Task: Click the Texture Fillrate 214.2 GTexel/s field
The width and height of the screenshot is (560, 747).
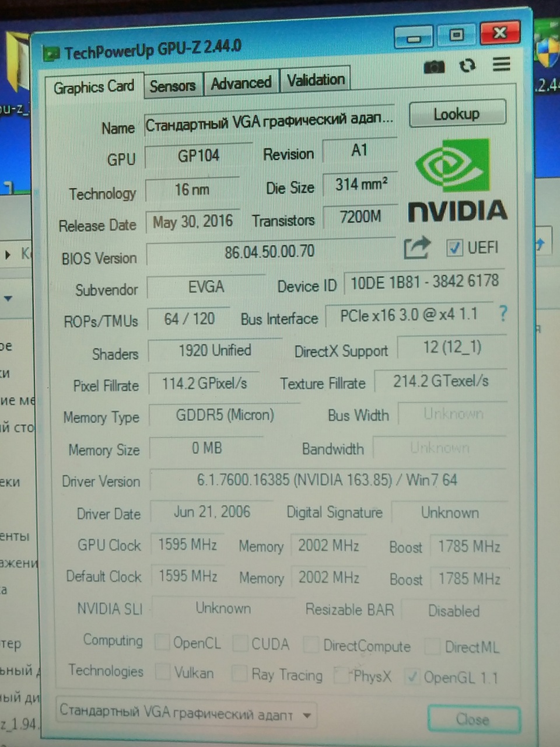Action: tap(440, 382)
